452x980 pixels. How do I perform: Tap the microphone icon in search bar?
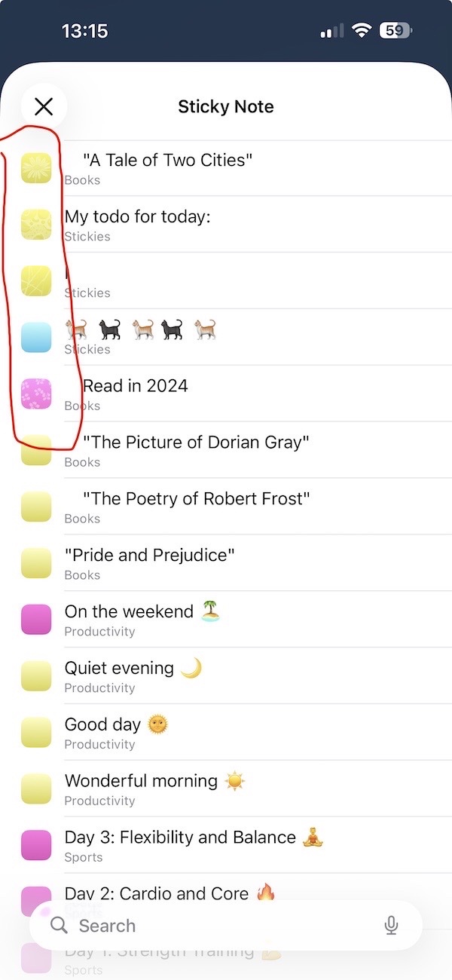(x=391, y=925)
